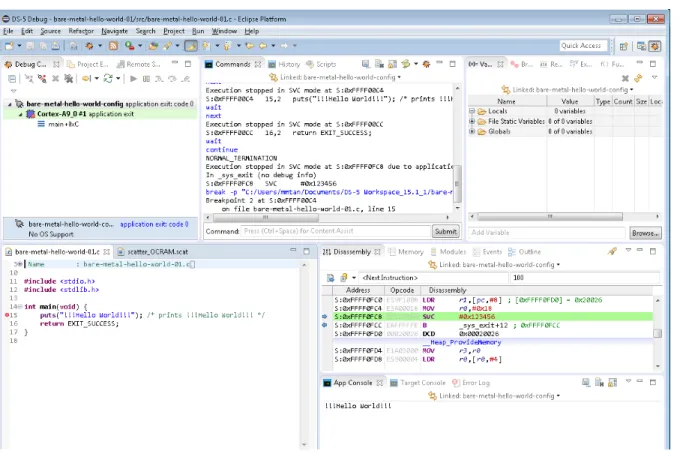Click the Next Instruction address field

tap(432, 277)
